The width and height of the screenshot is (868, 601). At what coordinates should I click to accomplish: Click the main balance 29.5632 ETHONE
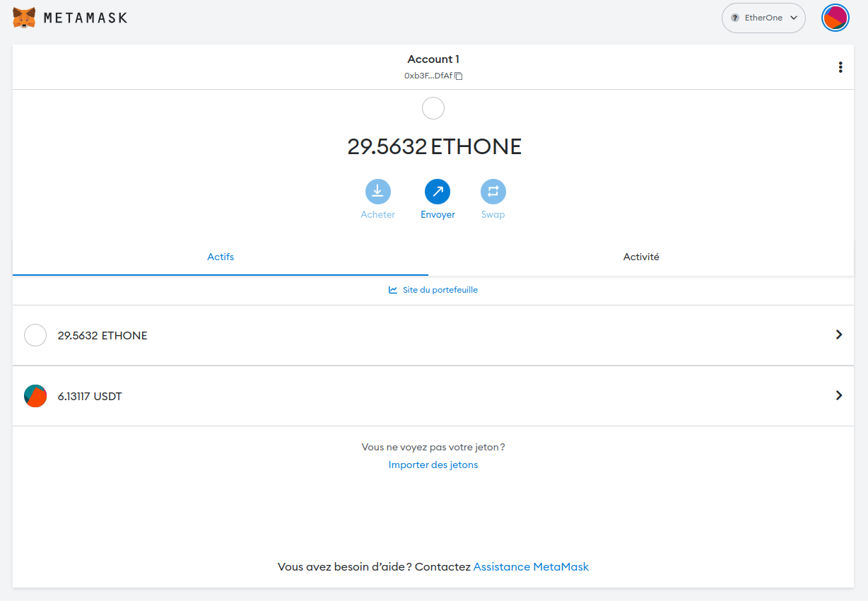click(x=434, y=146)
